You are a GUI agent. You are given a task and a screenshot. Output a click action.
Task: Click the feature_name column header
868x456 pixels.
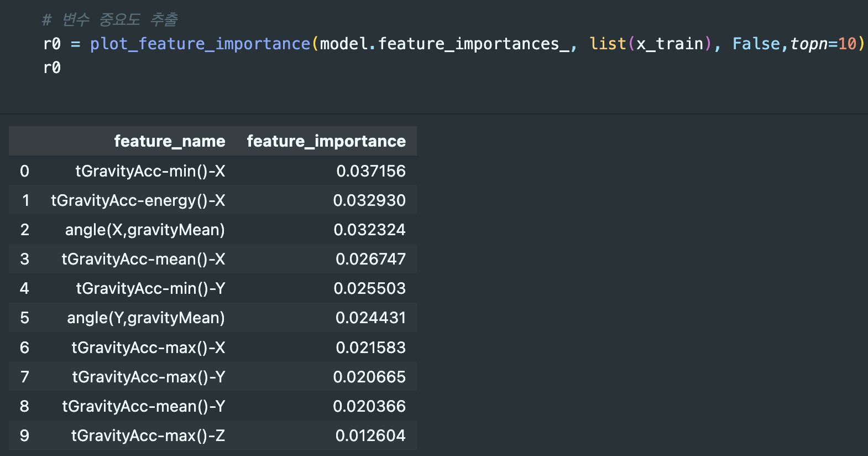point(169,141)
